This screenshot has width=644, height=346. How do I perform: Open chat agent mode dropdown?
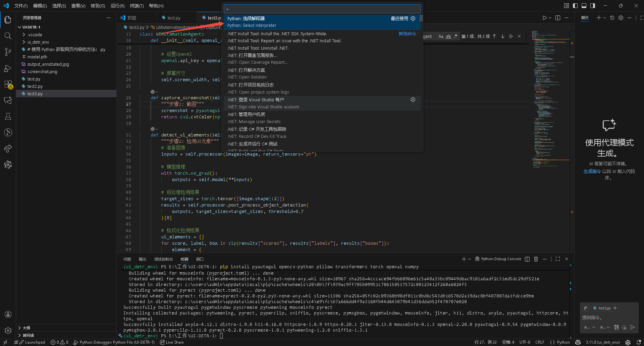pyautogui.click(x=590, y=327)
